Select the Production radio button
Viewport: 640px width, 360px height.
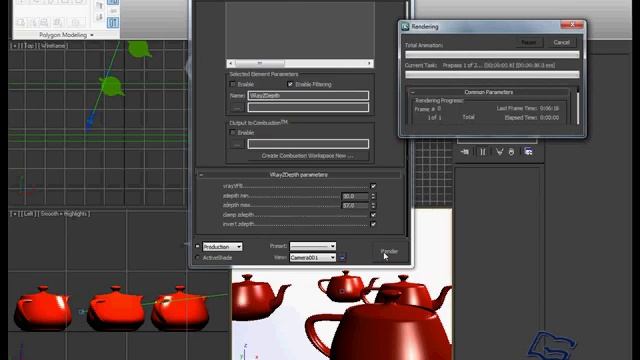pyautogui.click(x=198, y=247)
